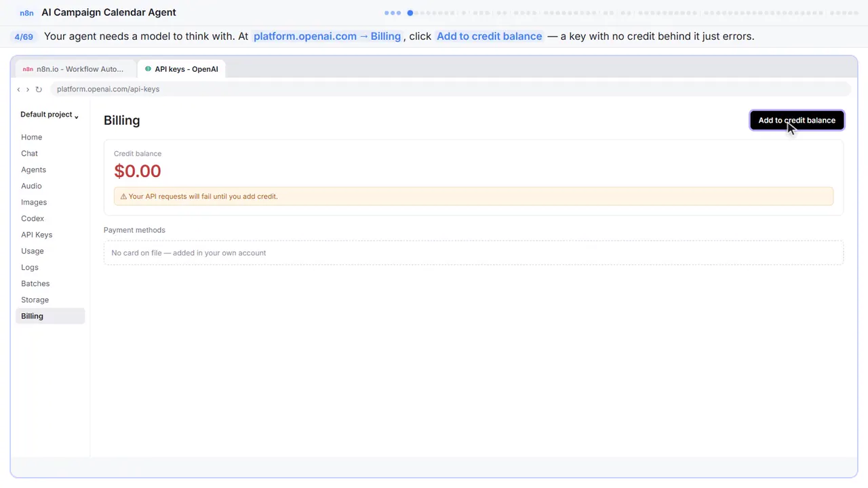Click the 4/69 step counter badge
This screenshot has width=868, height=488.
point(24,37)
